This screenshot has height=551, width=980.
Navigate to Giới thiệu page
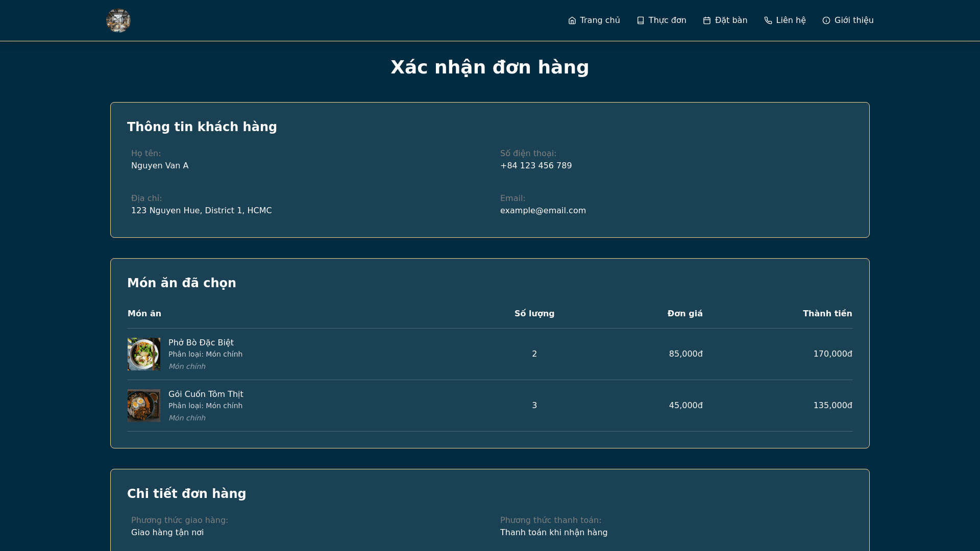(854, 20)
